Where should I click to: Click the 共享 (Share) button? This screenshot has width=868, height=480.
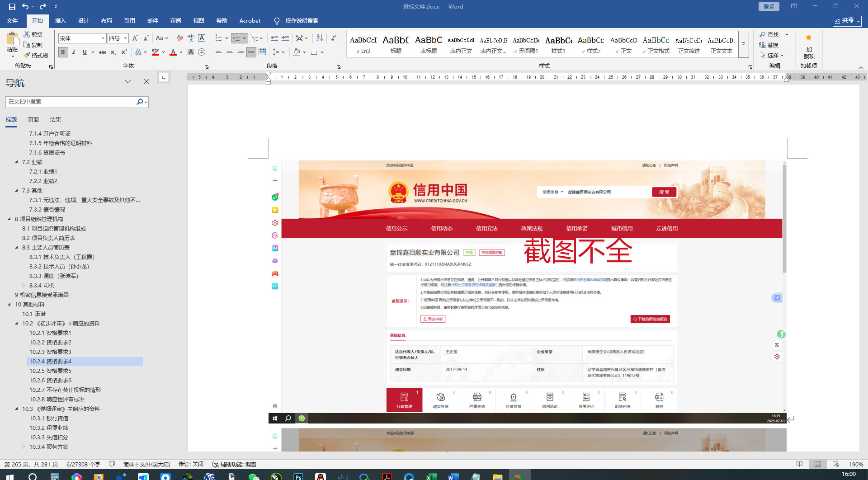pos(847,21)
